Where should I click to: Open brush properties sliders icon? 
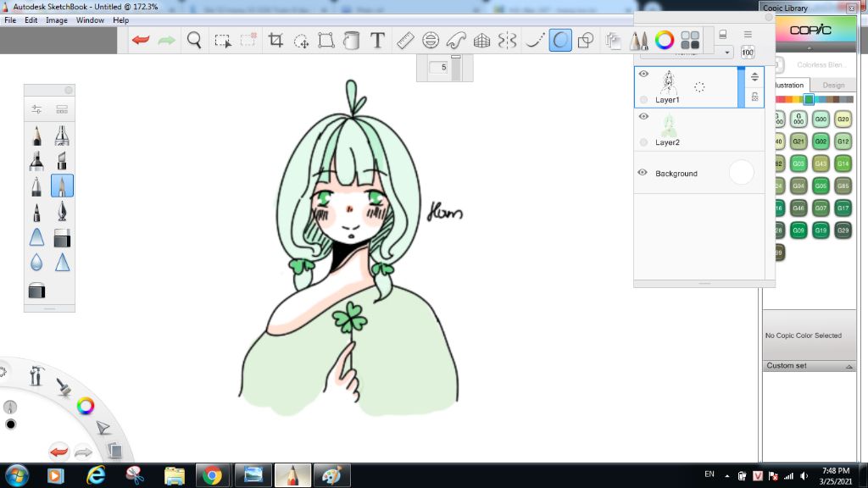(36, 109)
